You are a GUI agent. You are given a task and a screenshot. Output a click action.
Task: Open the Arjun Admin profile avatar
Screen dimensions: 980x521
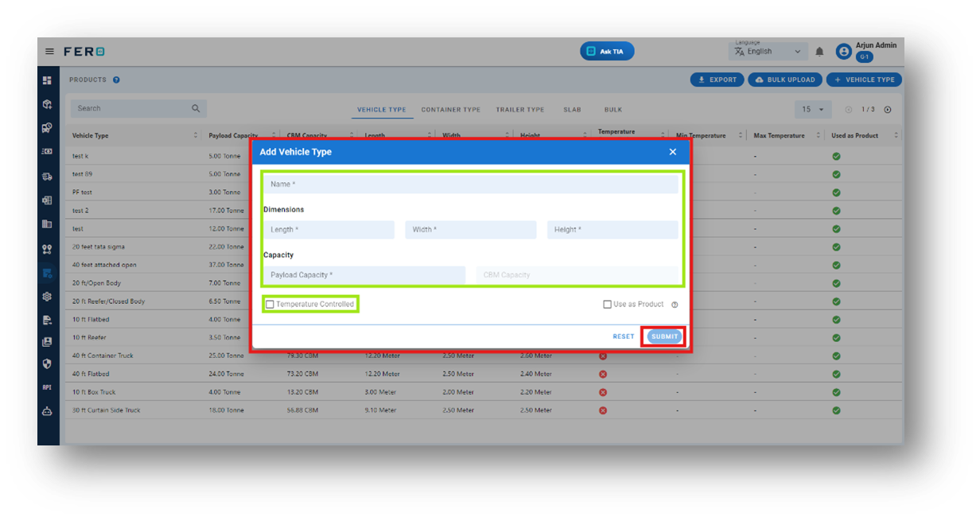(844, 52)
